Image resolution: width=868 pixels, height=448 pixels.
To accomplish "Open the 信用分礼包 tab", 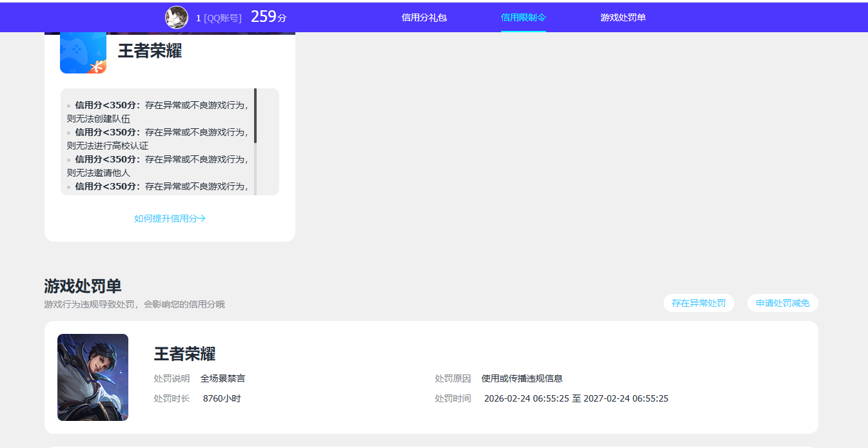I will tap(424, 17).
